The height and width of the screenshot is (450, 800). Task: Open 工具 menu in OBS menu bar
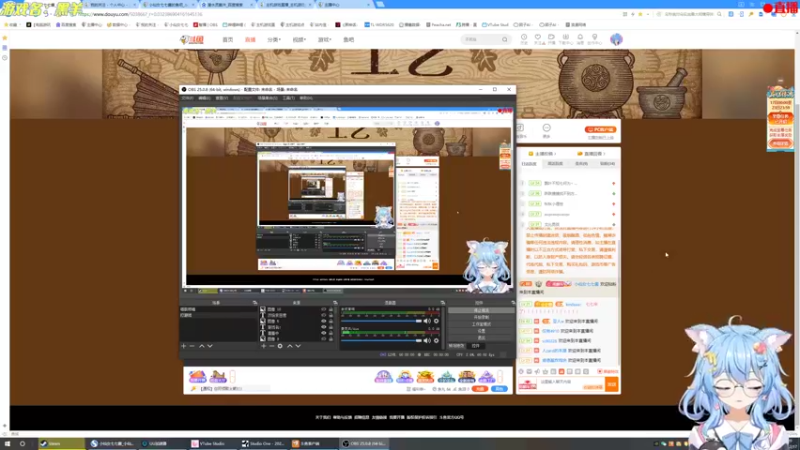(x=289, y=98)
